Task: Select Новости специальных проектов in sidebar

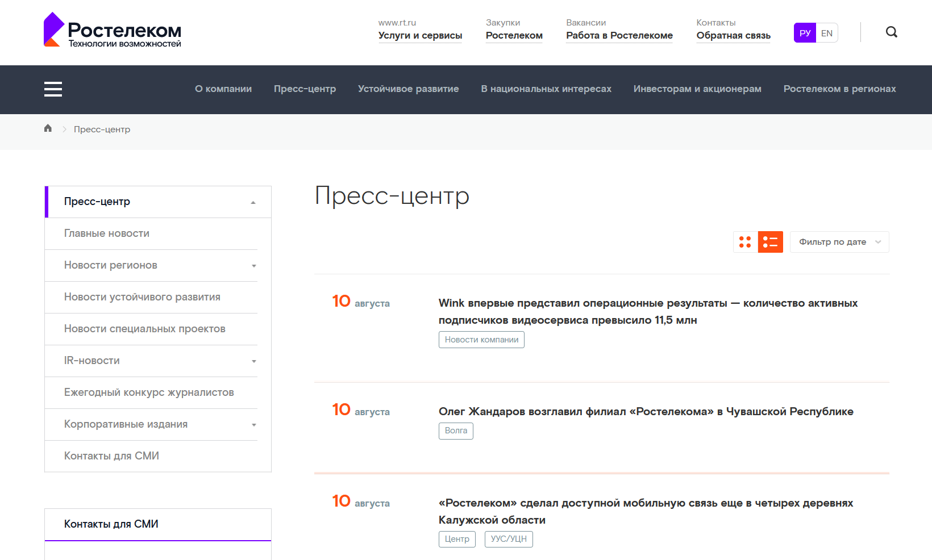Action: click(145, 329)
